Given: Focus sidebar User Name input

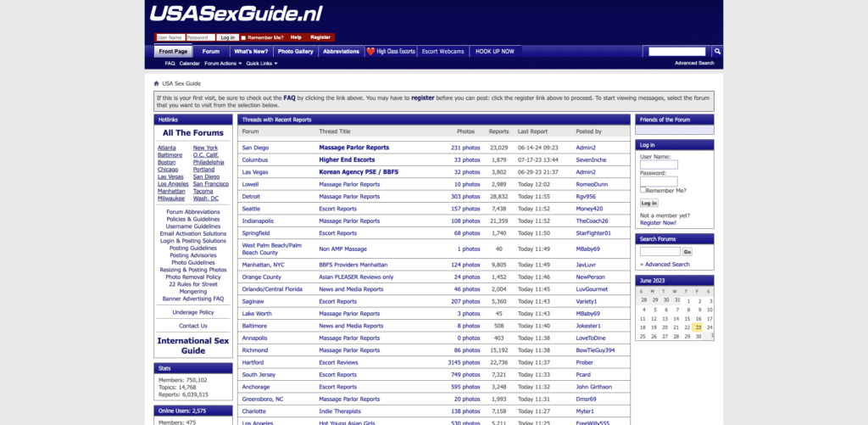Looking at the screenshot, I should coord(659,165).
